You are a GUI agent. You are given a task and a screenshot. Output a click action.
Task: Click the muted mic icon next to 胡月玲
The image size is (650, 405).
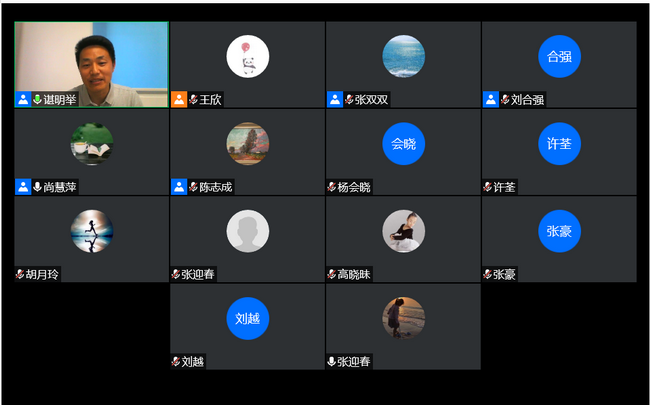tap(20, 274)
